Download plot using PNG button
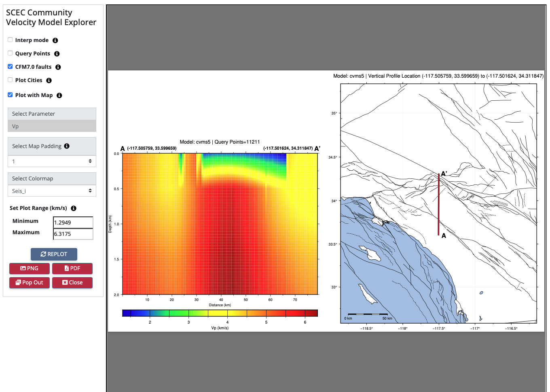 point(30,268)
